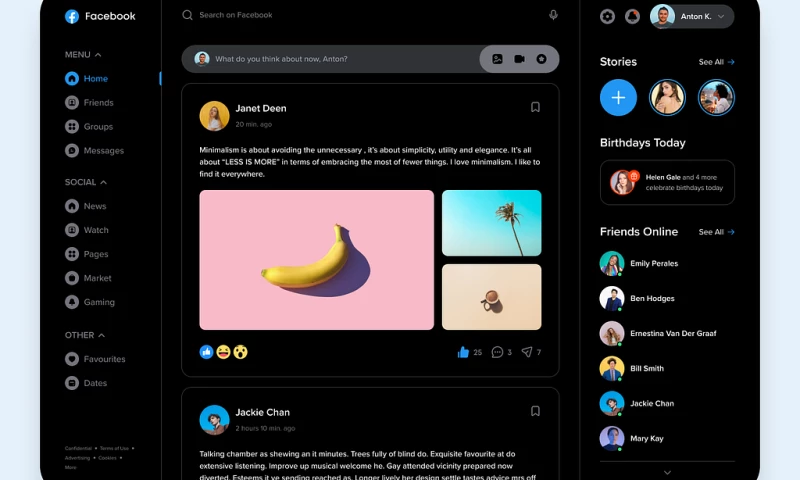Like Janet Deen's post with thumbs-up
The width and height of the screenshot is (800, 480).
(463, 352)
